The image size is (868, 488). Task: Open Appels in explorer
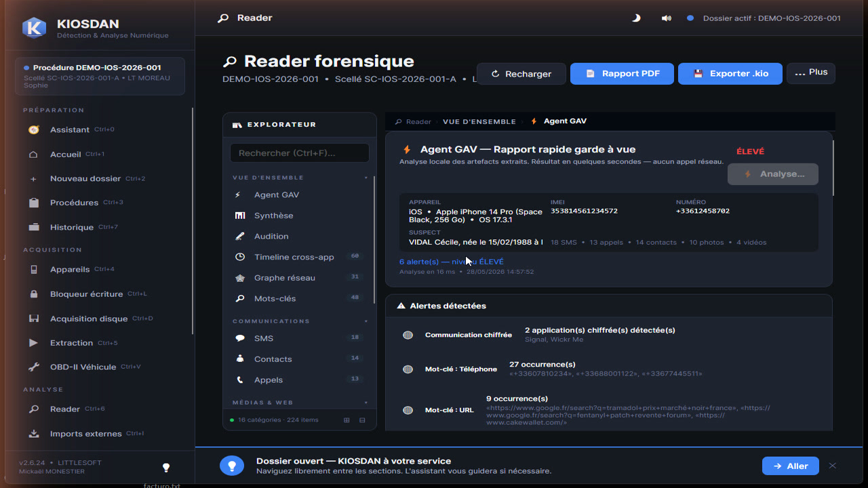pyautogui.click(x=298, y=380)
